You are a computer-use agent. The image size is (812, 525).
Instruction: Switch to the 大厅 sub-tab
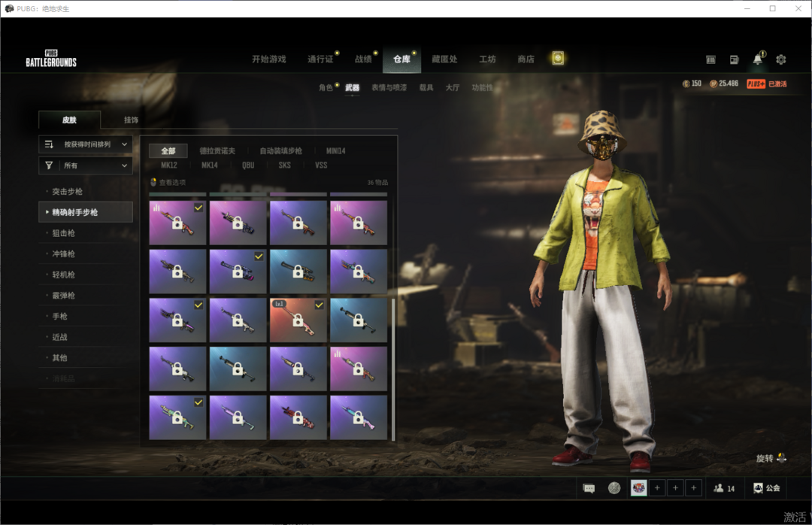pyautogui.click(x=452, y=87)
